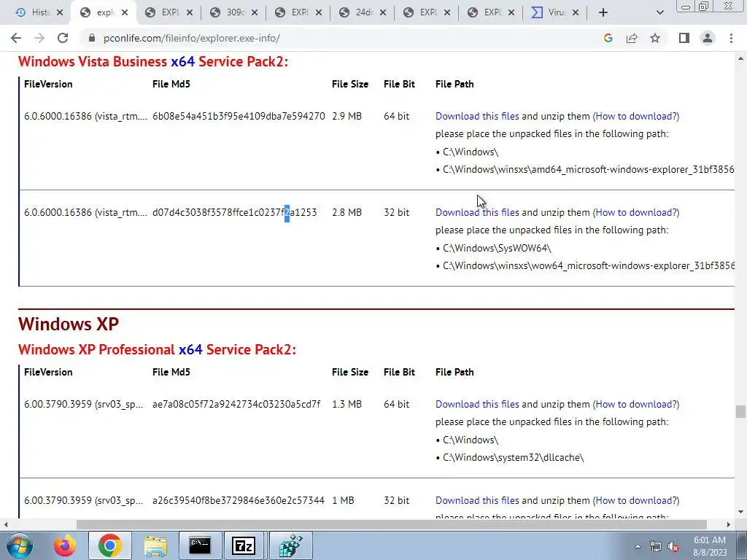Screen dimensions: 747x560
Task: Click the browser forward arrow
Action: pos(39,38)
